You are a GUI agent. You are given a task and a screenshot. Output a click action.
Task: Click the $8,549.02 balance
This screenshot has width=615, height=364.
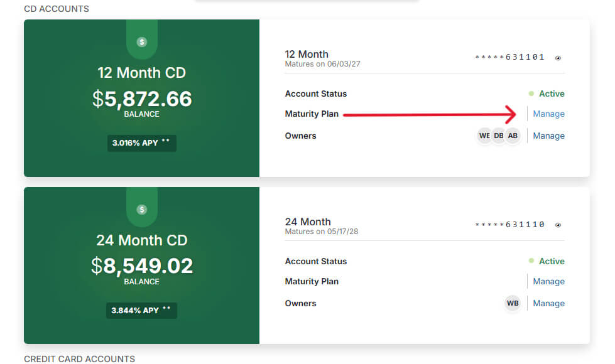[x=142, y=266]
